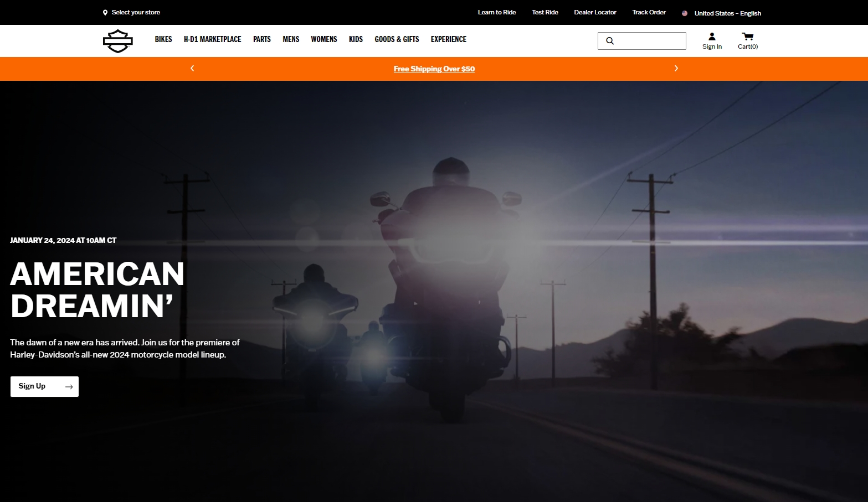Click the AMERICAN DREAMIN' headline

[x=97, y=289]
